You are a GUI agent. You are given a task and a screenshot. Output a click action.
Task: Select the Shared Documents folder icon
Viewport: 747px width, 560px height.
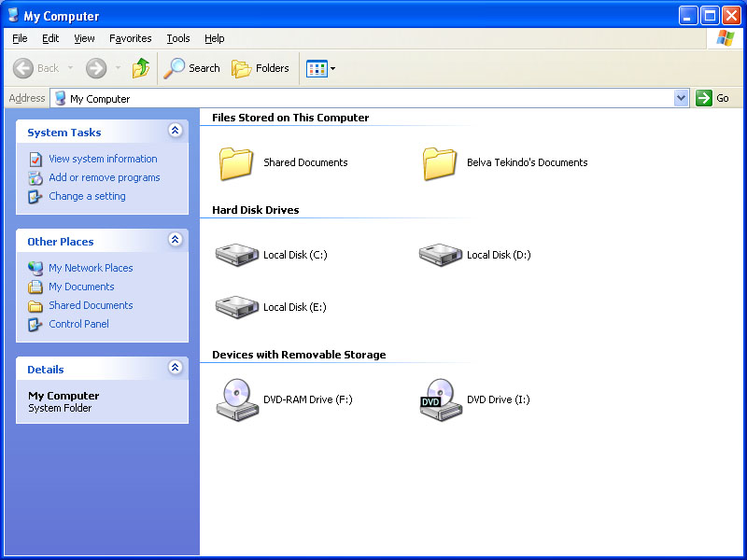236,163
